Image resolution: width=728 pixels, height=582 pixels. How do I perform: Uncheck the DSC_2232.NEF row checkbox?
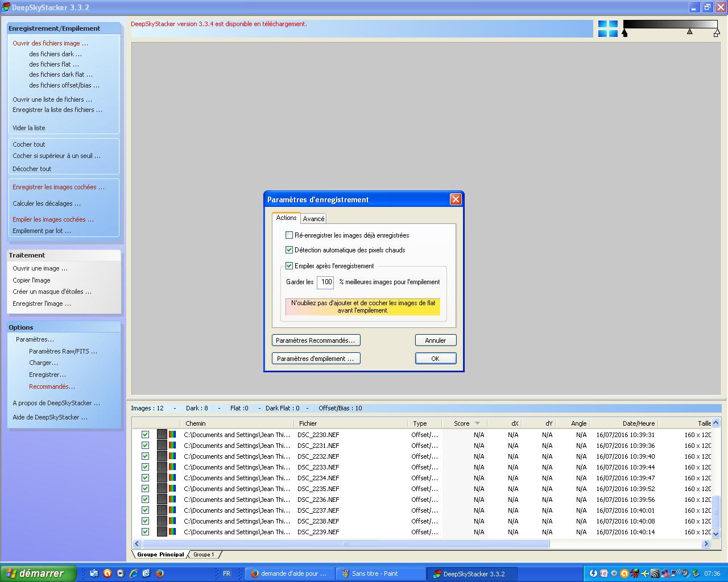tap(145, 456)
